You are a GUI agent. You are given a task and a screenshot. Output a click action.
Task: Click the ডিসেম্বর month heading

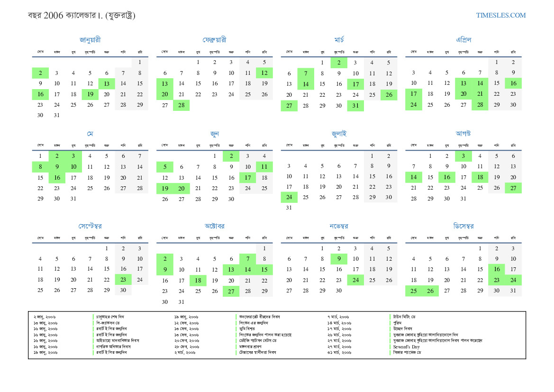pyautogui.click(x=463, y=226)
